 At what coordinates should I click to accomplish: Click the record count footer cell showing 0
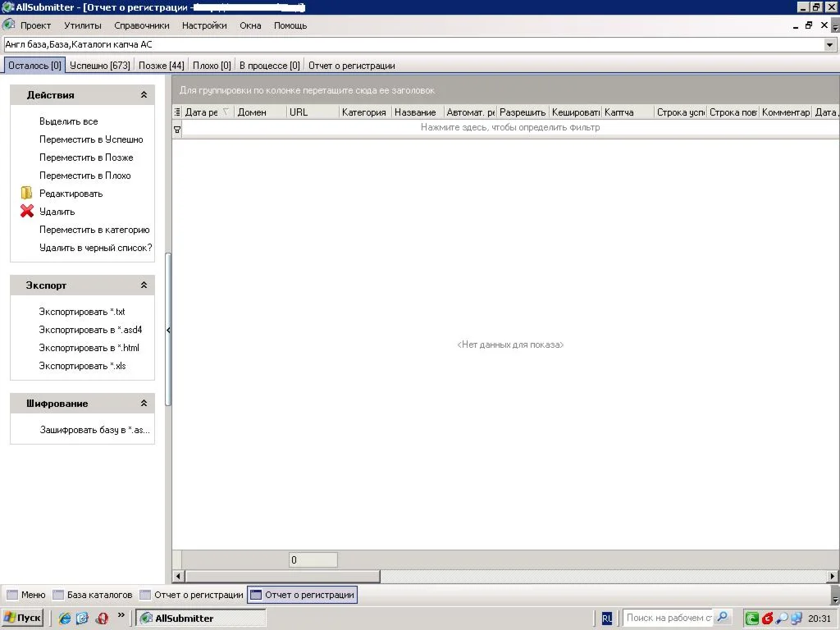point(313,559)
